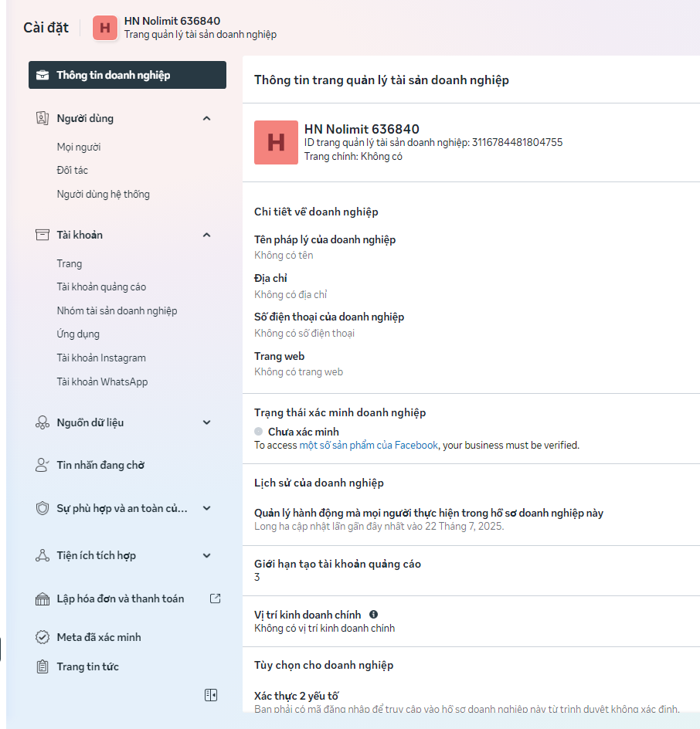Viewport: 700px width, 729px height.
Task: Click the Nguồn dữ liệu icon
Action: tap(42, 422)
